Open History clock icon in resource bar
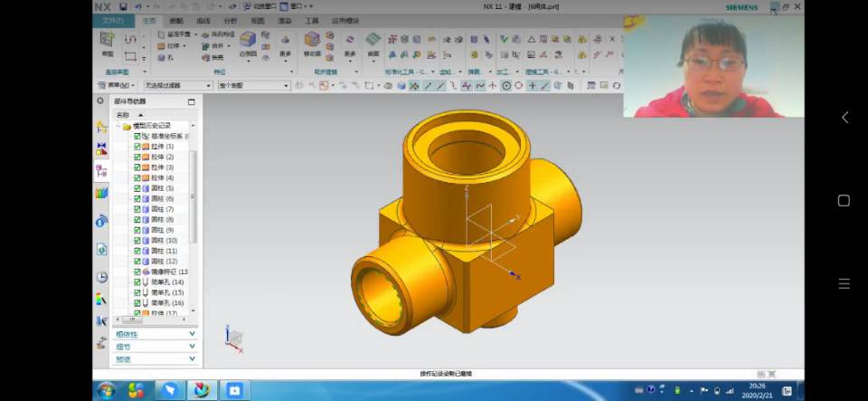This screenshot has height=401, width=868. [101, 277]
